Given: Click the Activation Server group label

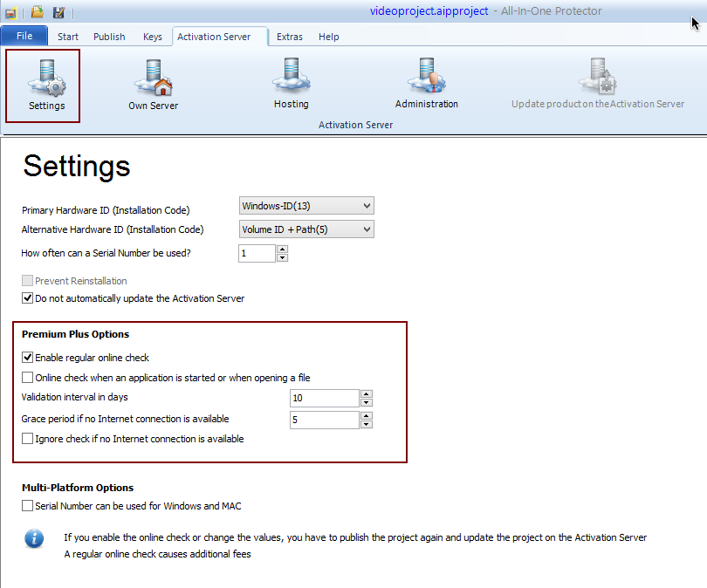Looking at the screenshot, I should (355, 125).
